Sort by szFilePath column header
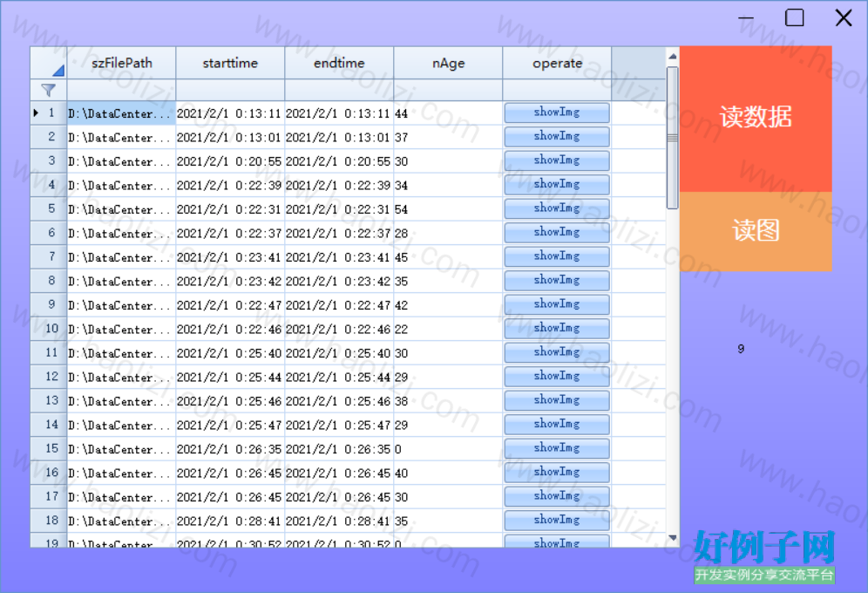The image size is (868, 593). (122, 63)
